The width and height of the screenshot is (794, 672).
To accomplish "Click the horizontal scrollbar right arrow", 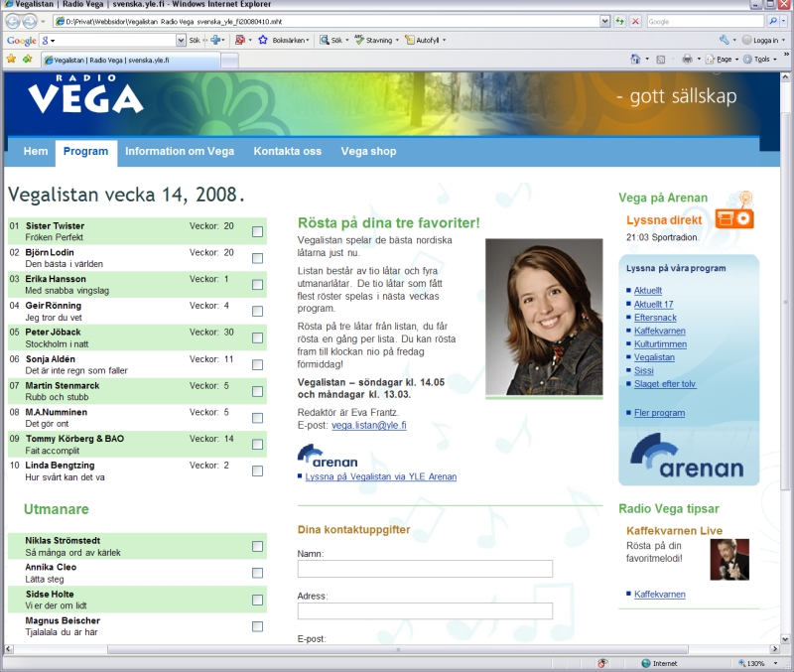I will [774, 649].
